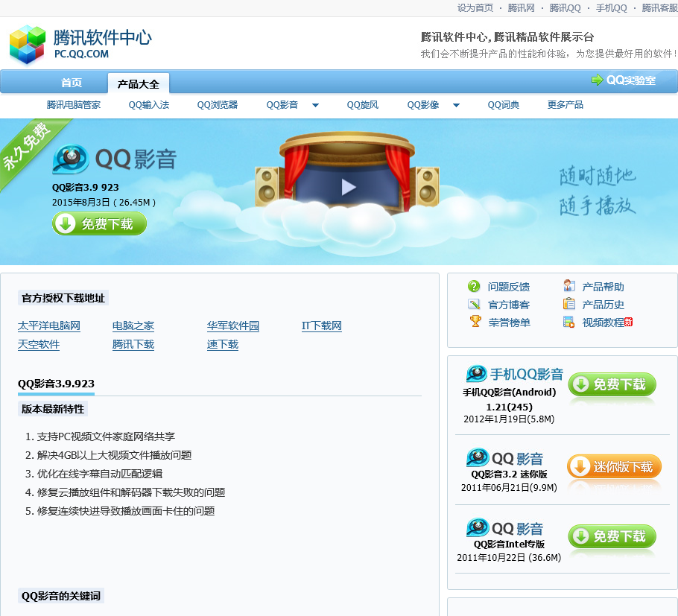Switch to the 首页 tab

(72, 83)
